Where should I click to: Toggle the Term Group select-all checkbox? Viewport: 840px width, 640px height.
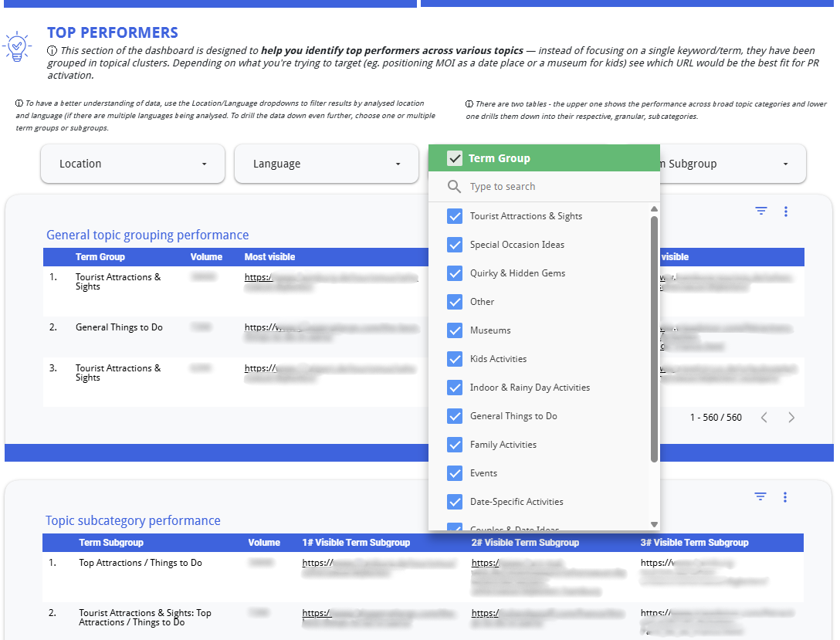coord(455,158)
